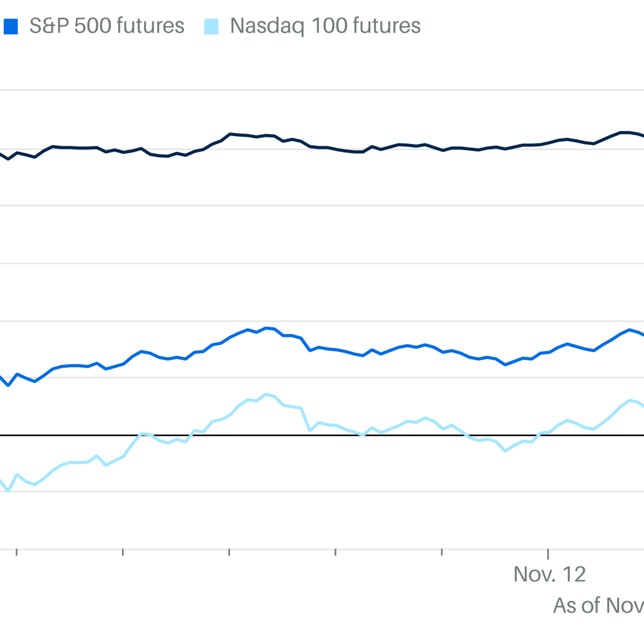Click the S&P 500 futures legend color swatch
The width and height of the screenshot is (644, 644).
[10, 26]
